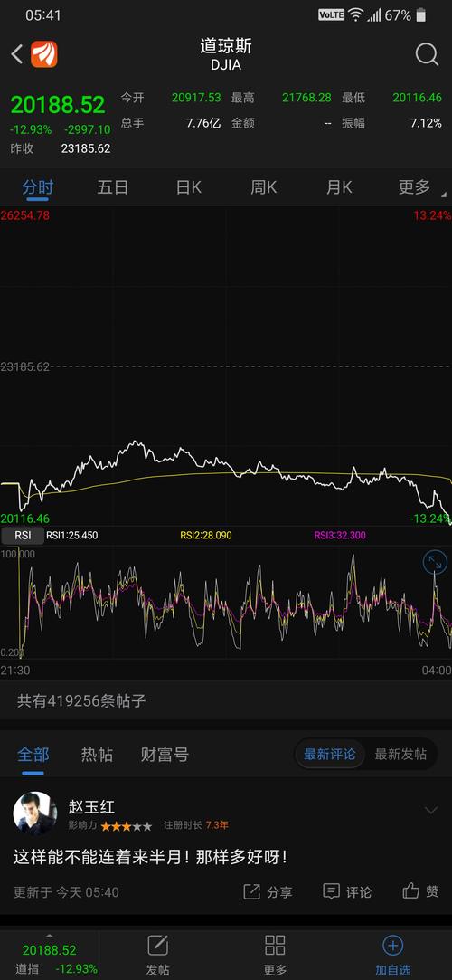
Task: Select the 日K chart tab
Action: pos(189,187)
